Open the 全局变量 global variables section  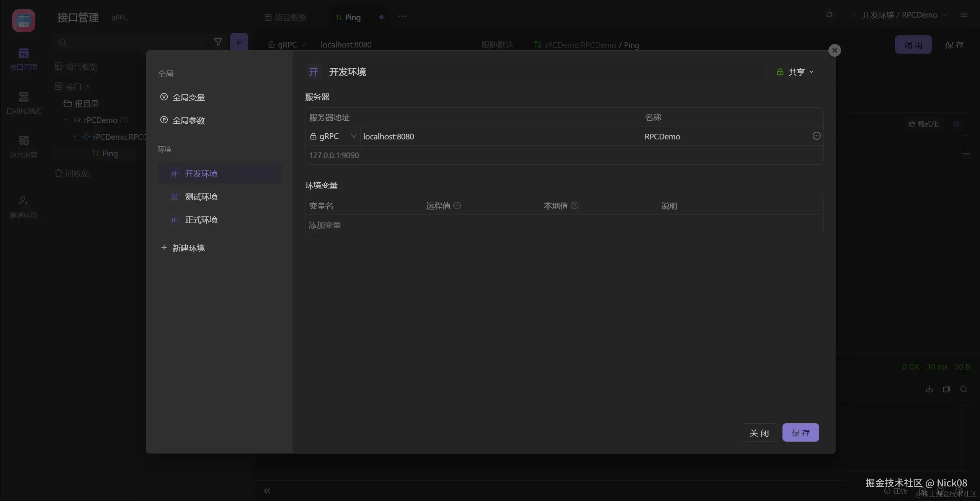188,97
